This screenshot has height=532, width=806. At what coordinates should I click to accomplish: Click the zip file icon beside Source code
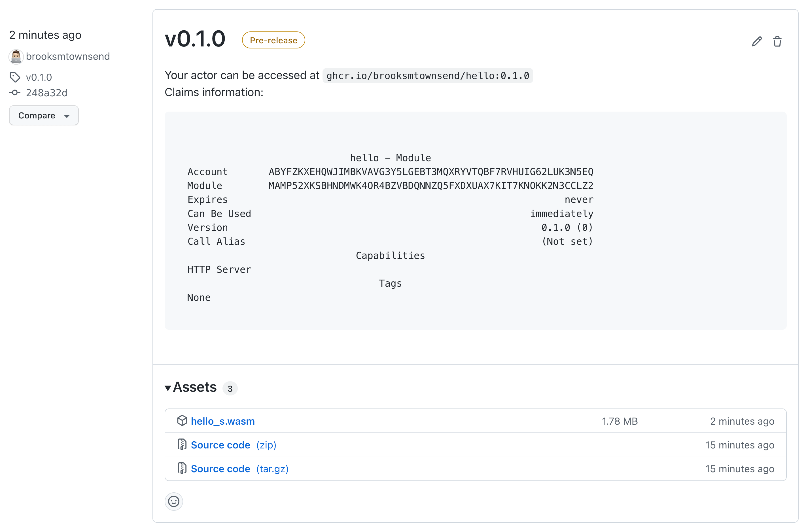(x=183, y=444)
